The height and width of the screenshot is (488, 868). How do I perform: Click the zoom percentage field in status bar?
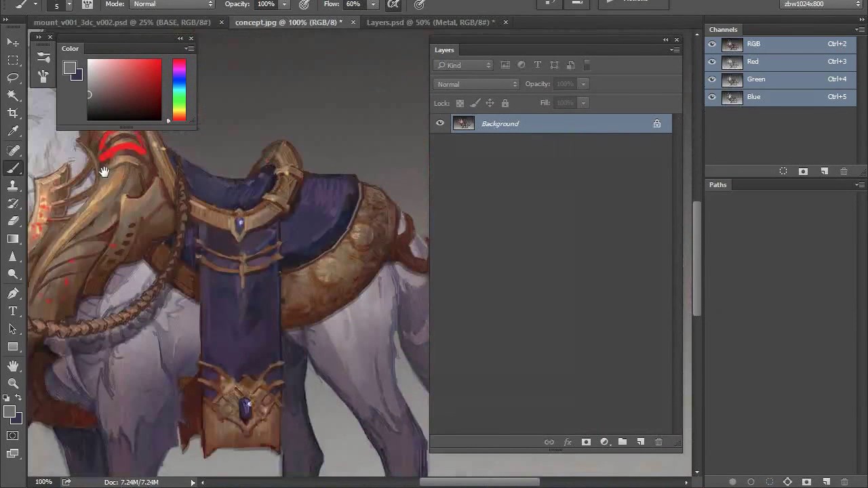pos(43,482)
